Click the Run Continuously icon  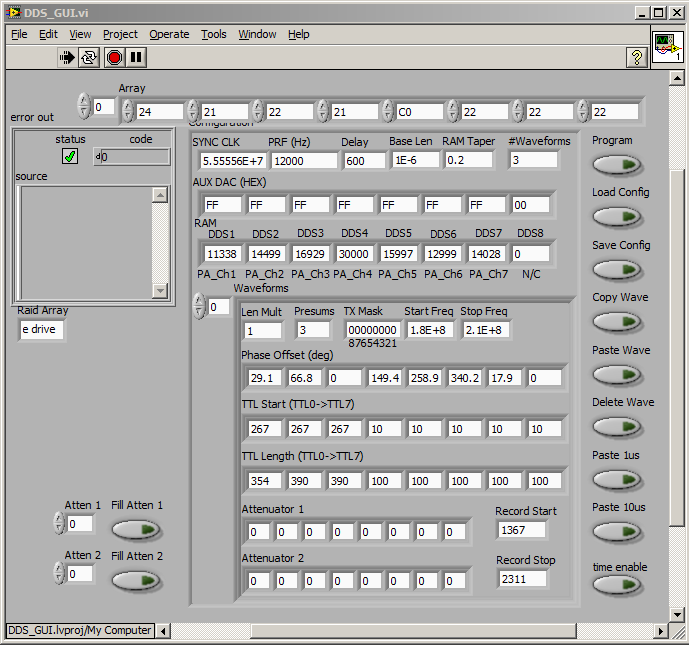coord(90,58)
